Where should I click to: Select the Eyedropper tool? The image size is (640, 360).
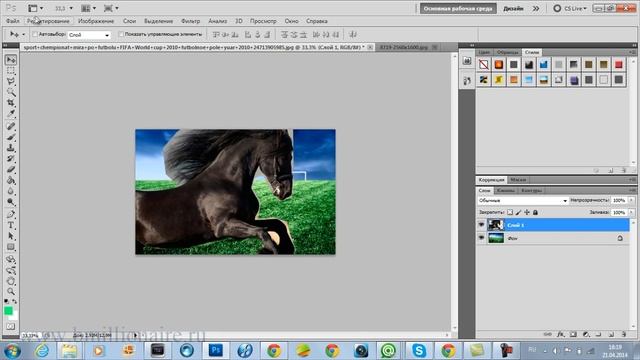(x=11, y=113)
